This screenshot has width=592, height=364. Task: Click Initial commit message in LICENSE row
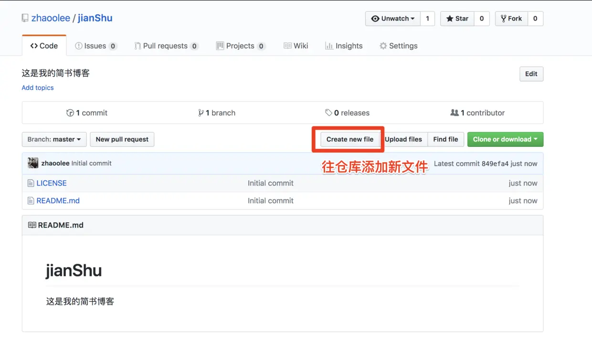pyautogui.click(x=271, y=183)
